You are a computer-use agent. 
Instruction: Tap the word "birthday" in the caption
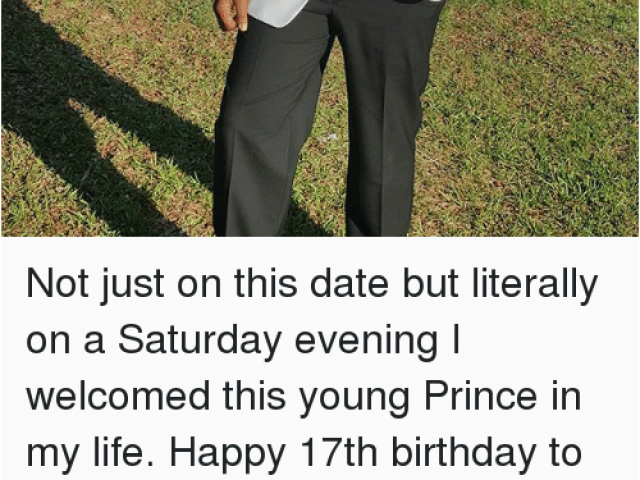pos(463,451)
